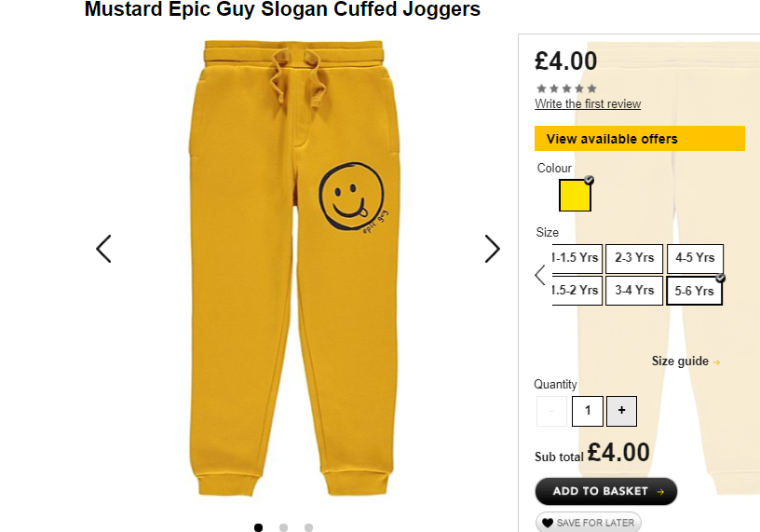
Task: Show the previous product image arrow
Action: [x=103, y=249]
